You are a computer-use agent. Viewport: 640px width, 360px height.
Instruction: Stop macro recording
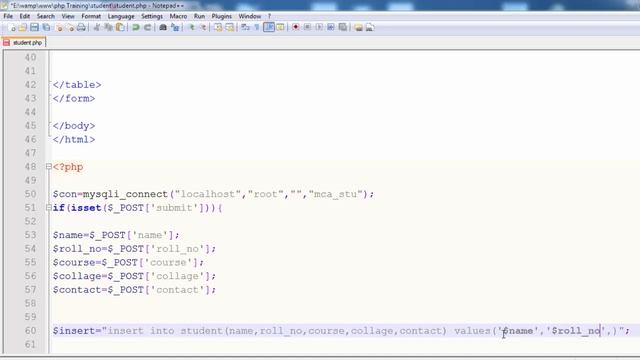[307, 27]
